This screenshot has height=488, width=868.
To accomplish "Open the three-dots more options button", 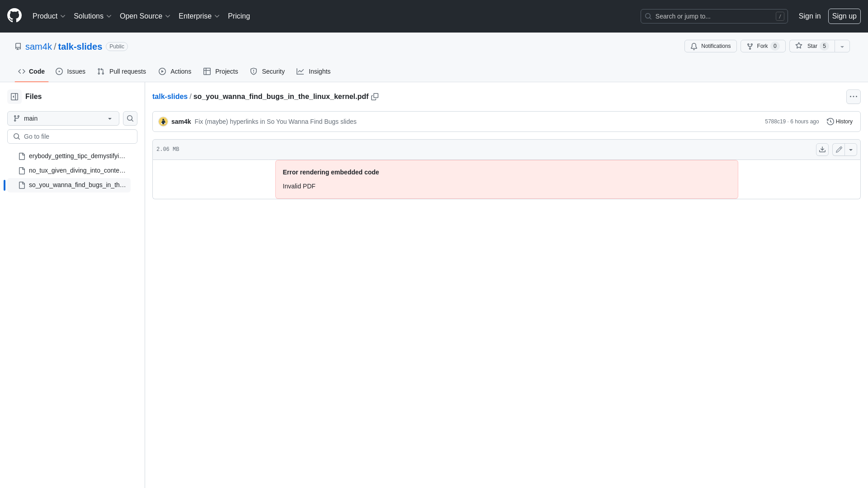I will coord(854,97).
